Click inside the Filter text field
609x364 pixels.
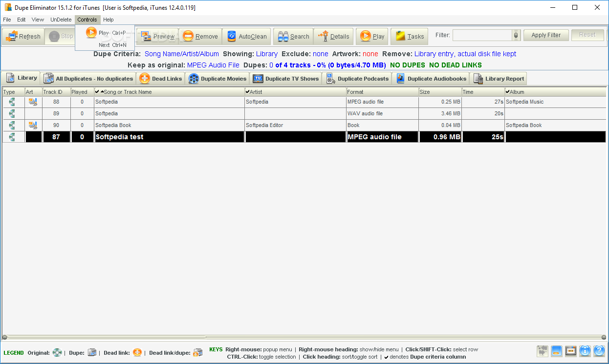[482, 35]
